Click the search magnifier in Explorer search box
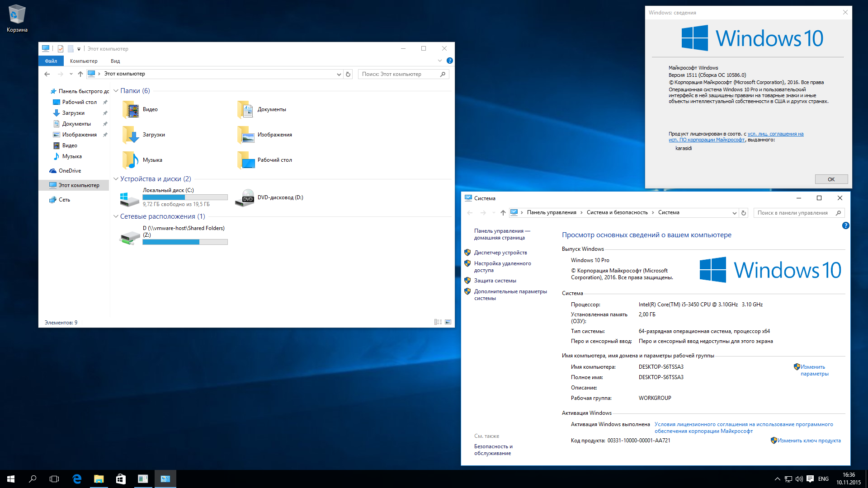Viewport: 868px width, 488px height. tap(443, 74)
